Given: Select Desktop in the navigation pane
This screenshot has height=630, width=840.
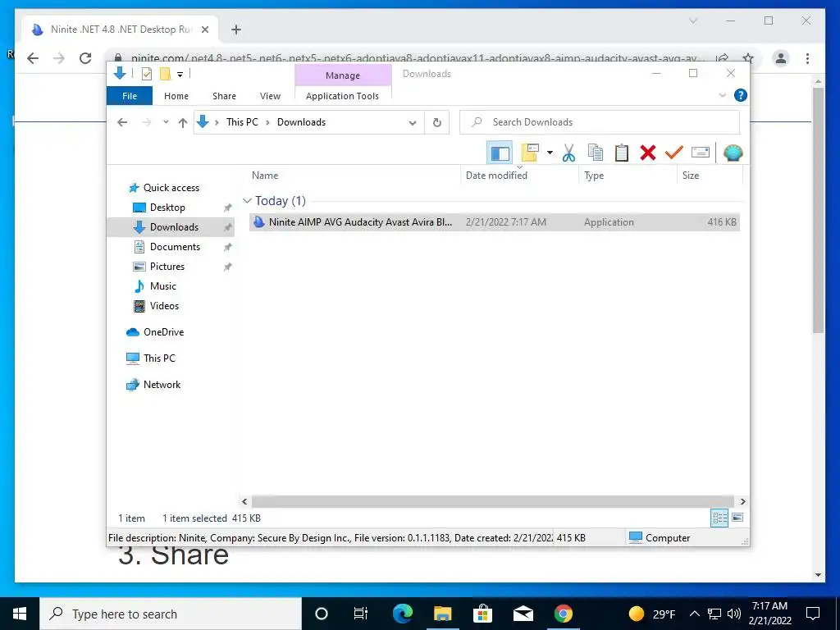Looking at the screenshot, I should [x=167, y=208].
